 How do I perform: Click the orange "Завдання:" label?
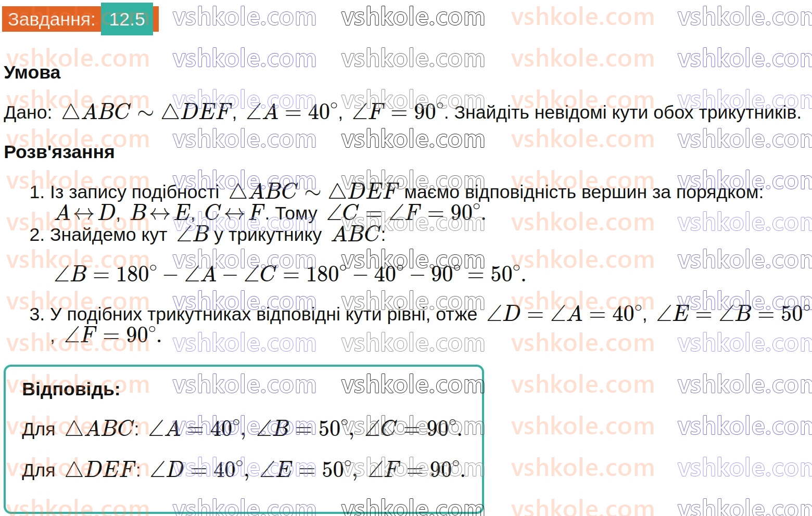[x=52, y=19]
